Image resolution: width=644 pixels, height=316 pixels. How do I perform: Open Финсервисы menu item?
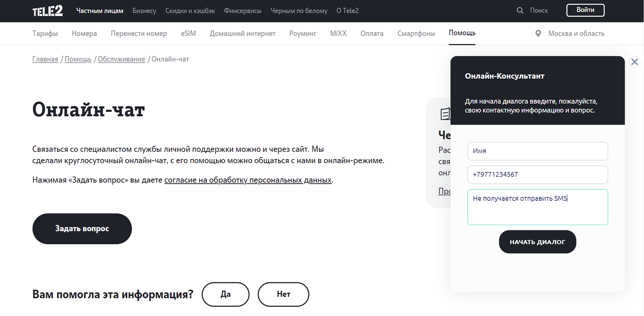coord(243,11)
